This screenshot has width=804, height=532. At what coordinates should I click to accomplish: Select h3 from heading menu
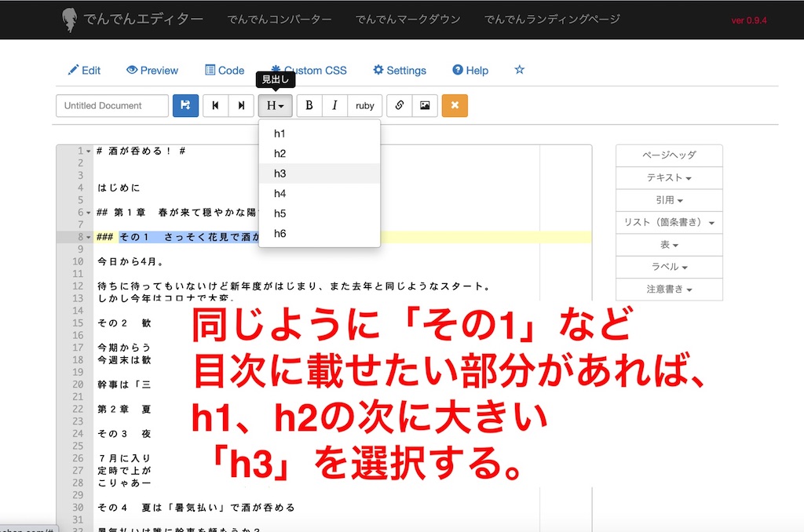pyautogui.click(x=280, y=173)
